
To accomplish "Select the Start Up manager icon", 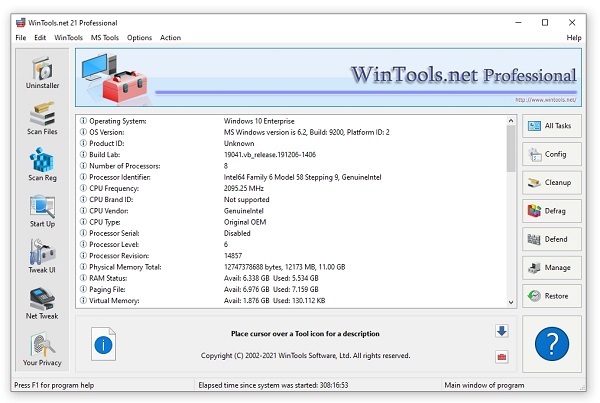I will 42,211.
